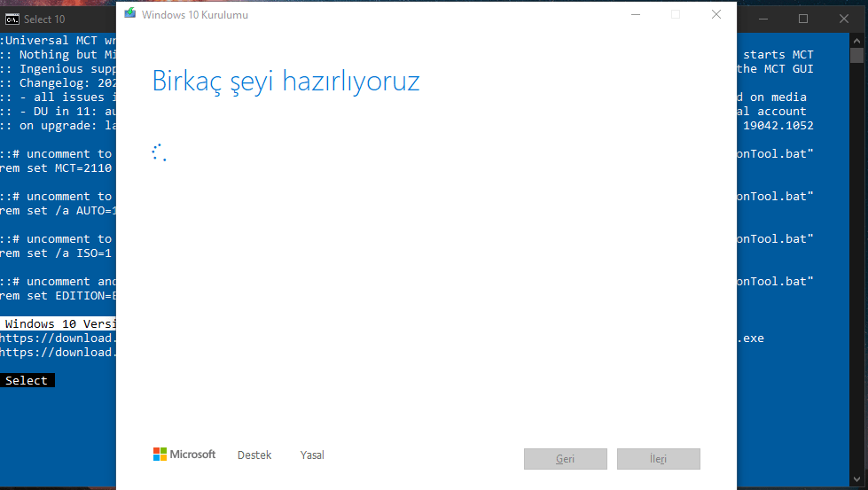Click the console scrollbar up arrow
This screenshot has height=490, width=868.
[x=857, y=41]
